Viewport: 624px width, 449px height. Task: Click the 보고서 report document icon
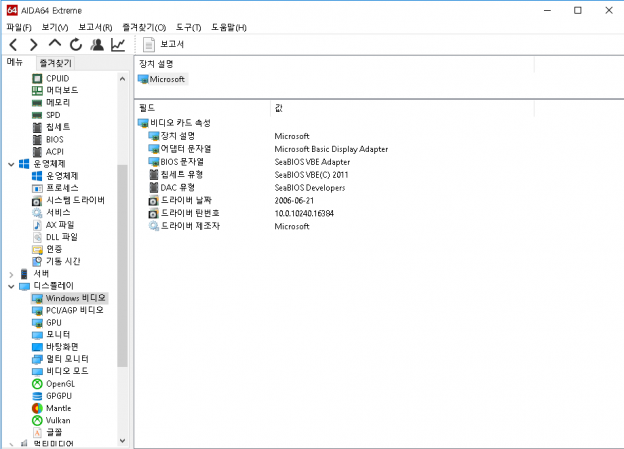(x=148, y=45)
